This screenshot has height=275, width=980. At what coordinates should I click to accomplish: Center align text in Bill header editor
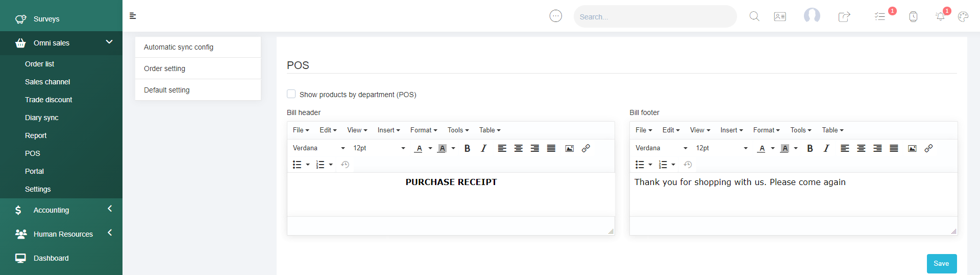(519, 148)
